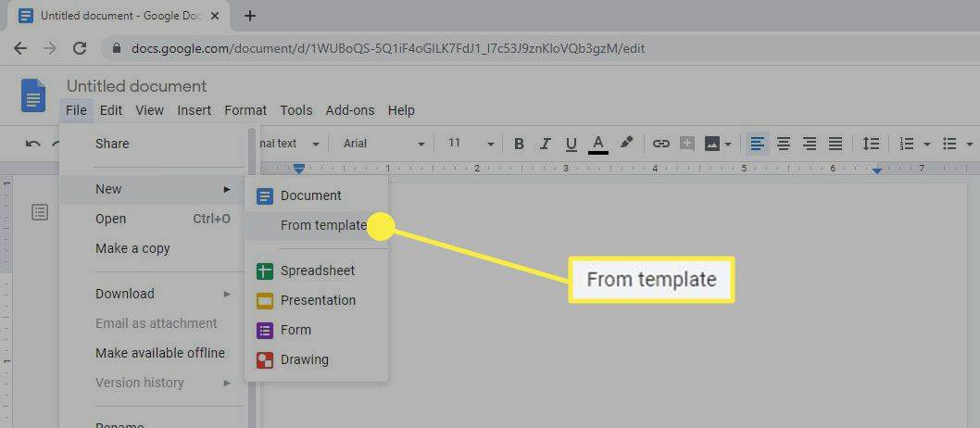The image size is (980, 428).
Task: Reload the page with refresh icon
Action: 80,48
